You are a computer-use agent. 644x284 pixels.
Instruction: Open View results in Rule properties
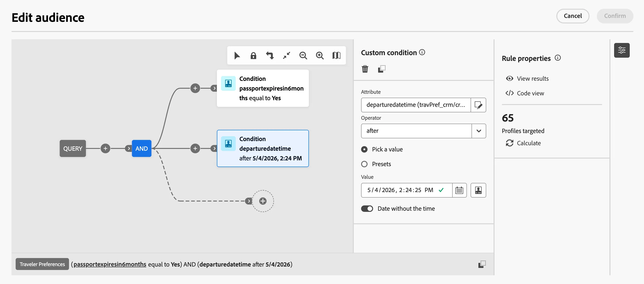527,79
